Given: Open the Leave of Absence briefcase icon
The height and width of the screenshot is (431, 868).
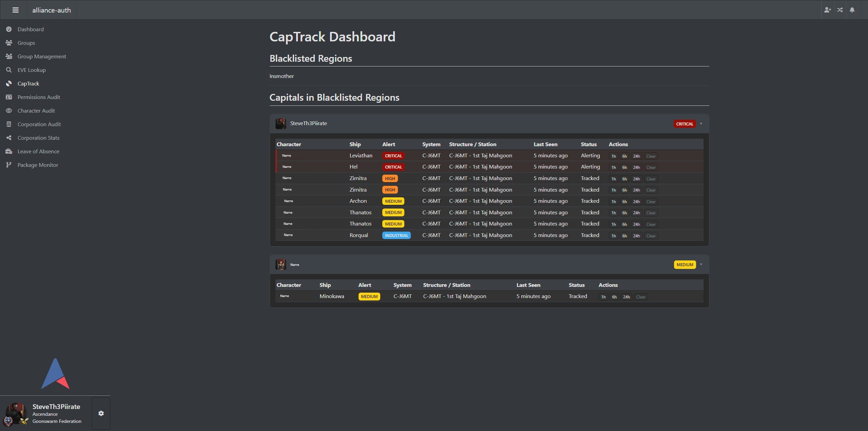Looking at the screenshot, I should pyautogui.click(x=9, y=151).
